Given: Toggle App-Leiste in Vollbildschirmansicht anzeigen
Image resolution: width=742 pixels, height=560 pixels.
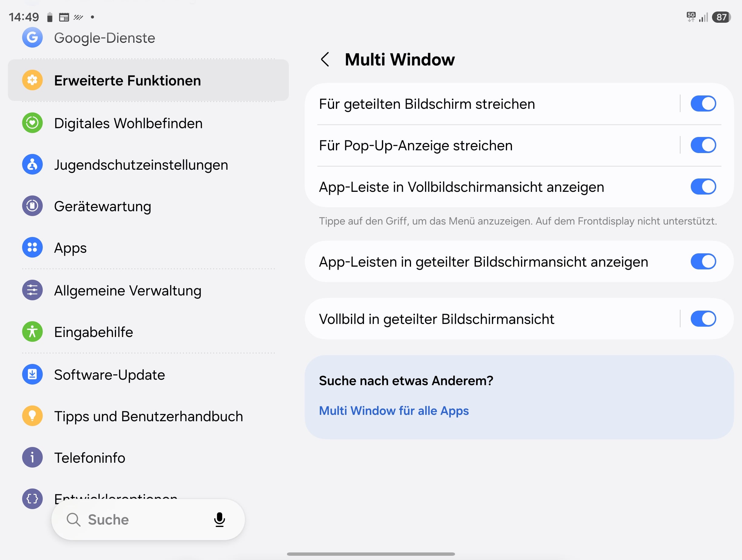Looking at the screenshot, I should (x=703, y=187).
